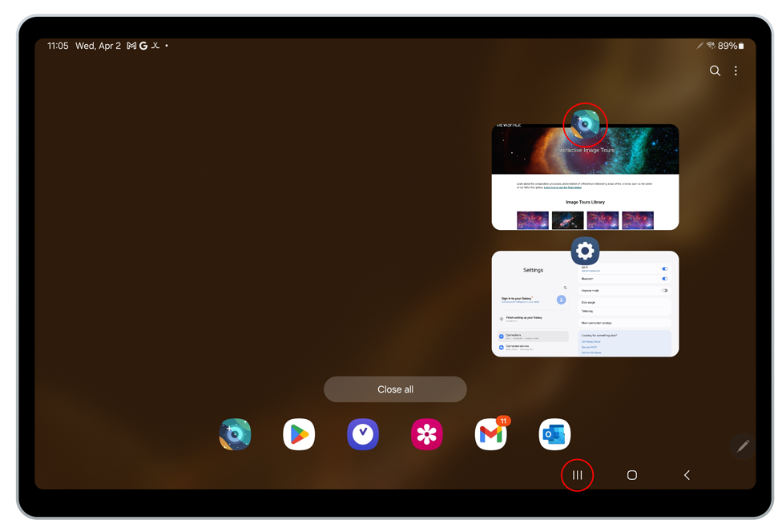Viewport: 782px width, 532px height.
Task: Tap the Google notification icon in status bar
Action: coord(143,46)
